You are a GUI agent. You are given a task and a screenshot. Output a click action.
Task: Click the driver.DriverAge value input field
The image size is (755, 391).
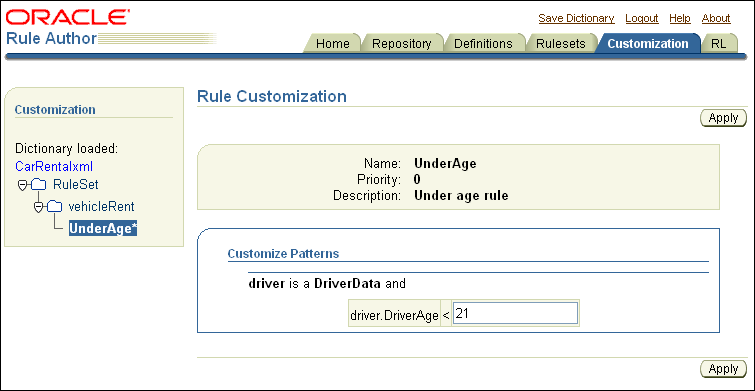point(515,313)
